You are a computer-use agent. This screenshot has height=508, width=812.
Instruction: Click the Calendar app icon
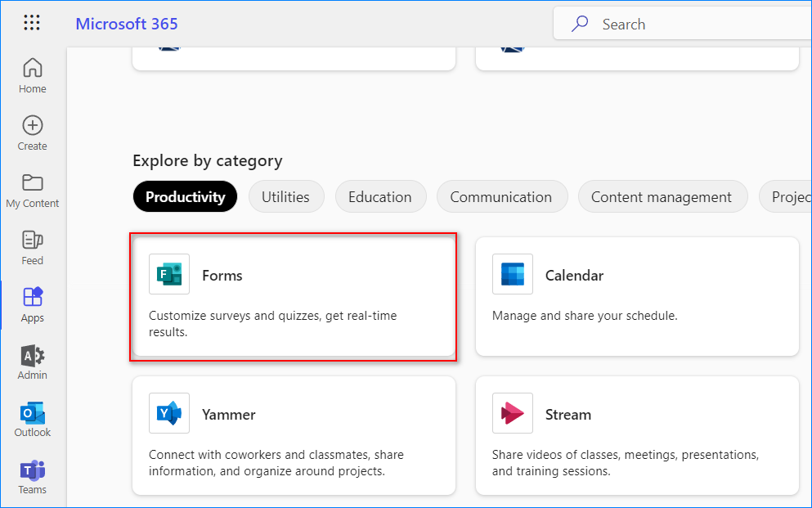coord(513,274)
